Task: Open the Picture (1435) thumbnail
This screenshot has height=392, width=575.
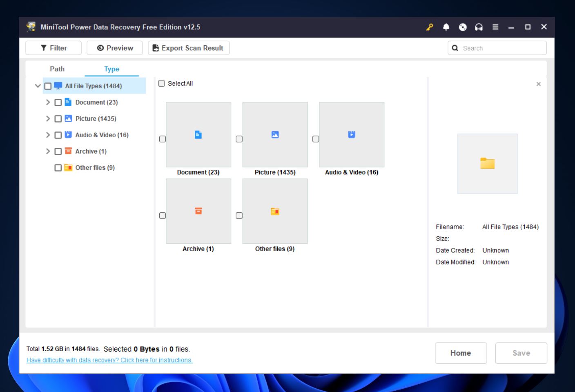Action: 275,135
